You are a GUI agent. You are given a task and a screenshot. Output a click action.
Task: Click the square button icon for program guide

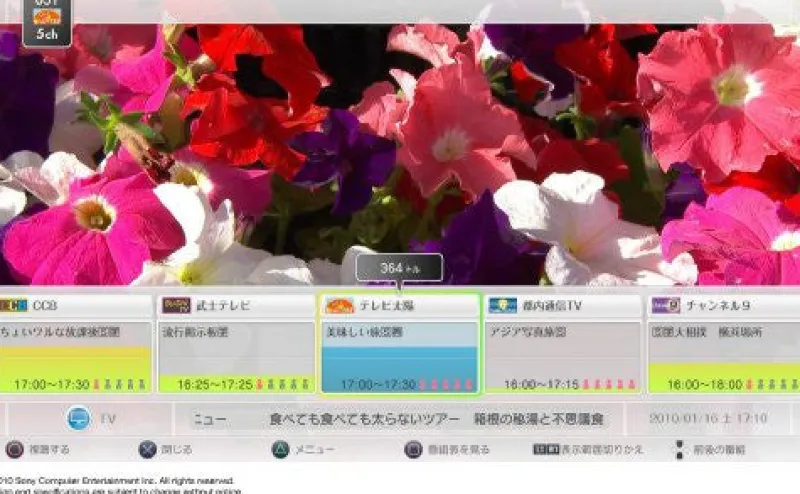click(x=413, y=450)
